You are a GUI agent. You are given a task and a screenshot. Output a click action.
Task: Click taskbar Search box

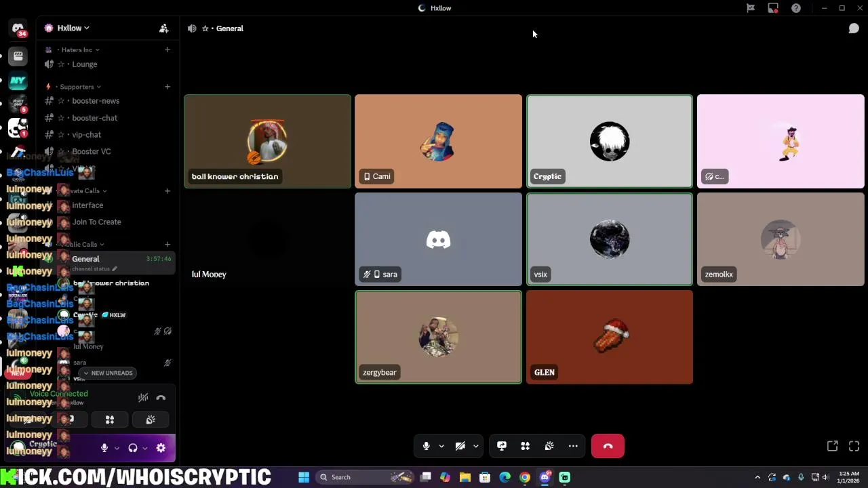pyautogui.click(x=366, y=477)
